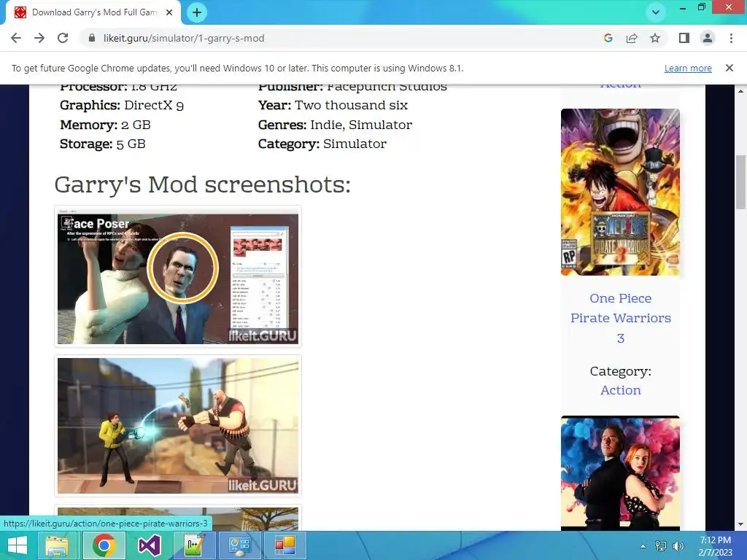747x560 pixels.
Task: Open the X-Files style game cover
Action: pyautogui.click(x=620, y=472)
